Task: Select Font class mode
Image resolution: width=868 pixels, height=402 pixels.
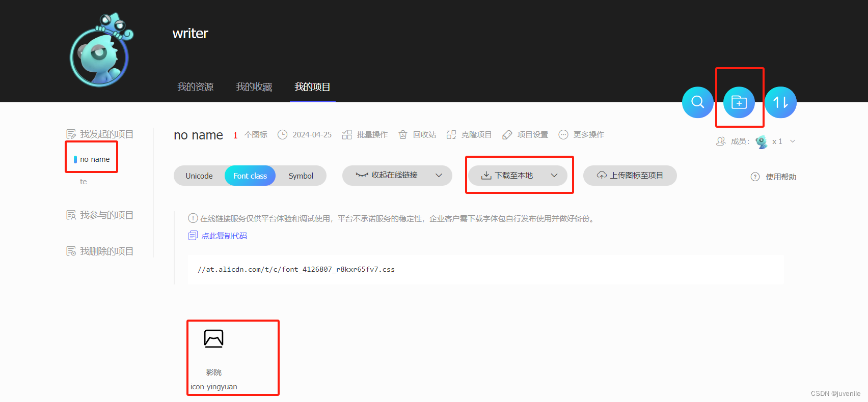Action: (x=250, y=176)
